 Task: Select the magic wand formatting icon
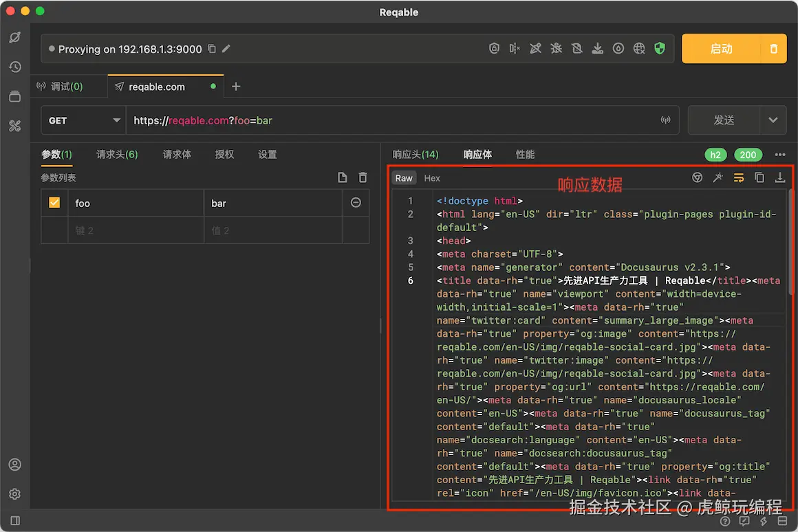tap(718, 177)
